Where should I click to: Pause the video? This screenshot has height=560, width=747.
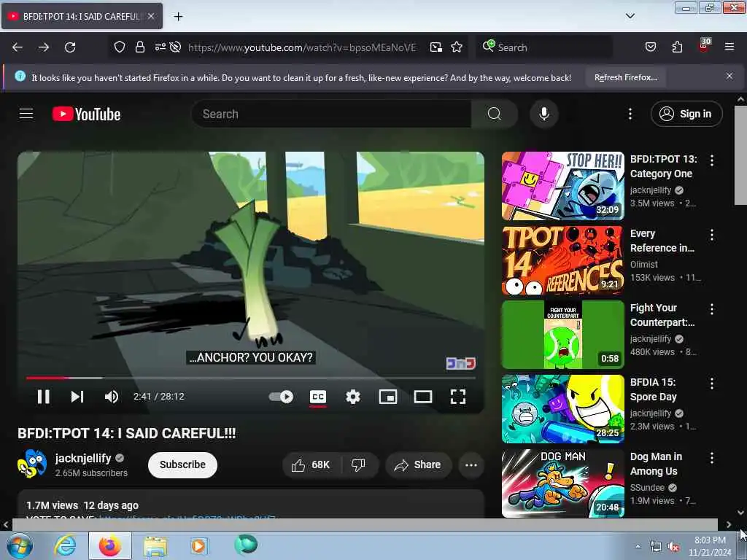(43, 397)
